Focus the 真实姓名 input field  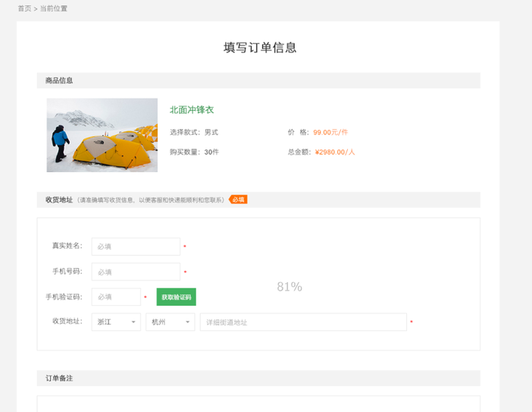[x=136, y=247]
